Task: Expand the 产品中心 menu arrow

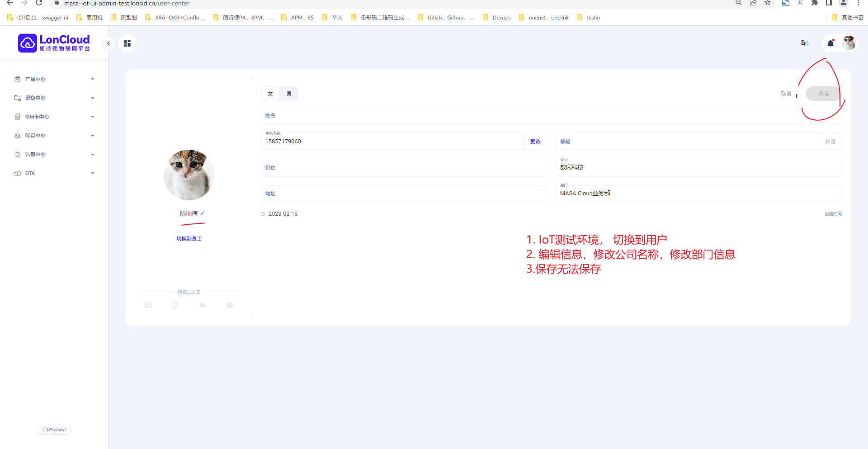Action: tap(93, 79)
